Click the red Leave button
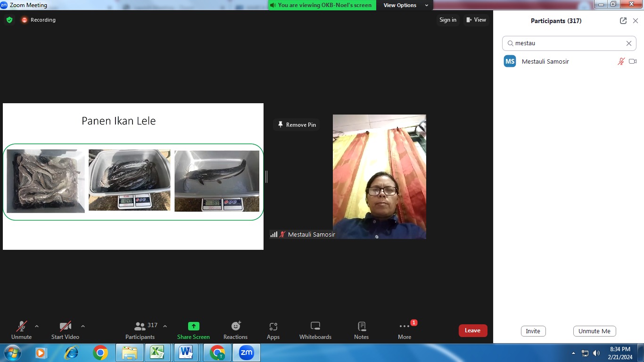The height and width of the screenshot is (362, 644). point(472,330)
